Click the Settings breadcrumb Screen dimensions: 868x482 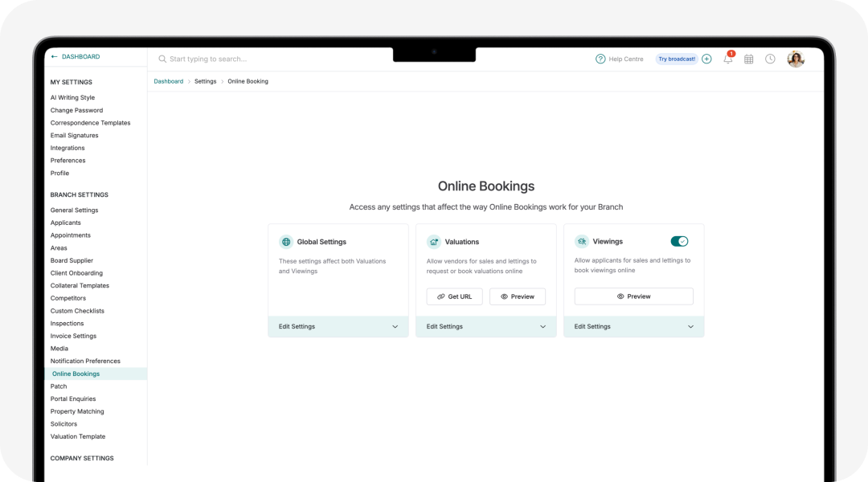click(x=206, y=81)
